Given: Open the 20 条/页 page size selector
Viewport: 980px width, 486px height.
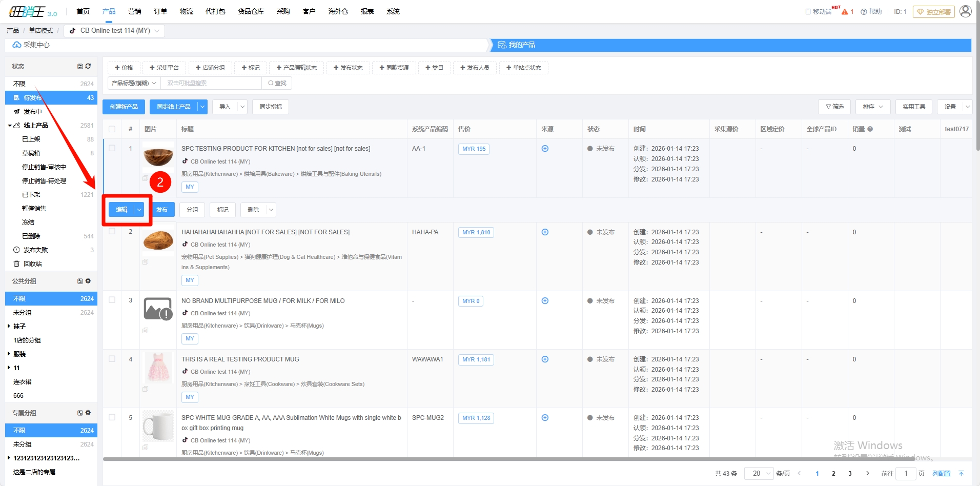Looking at the screenshot, I should pos(759,473).
